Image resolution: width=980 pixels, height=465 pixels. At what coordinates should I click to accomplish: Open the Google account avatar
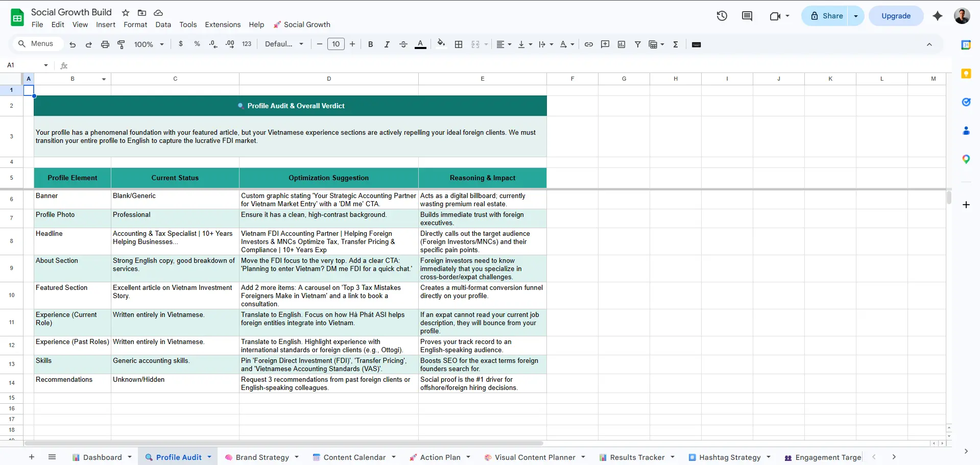click(962, 16)
